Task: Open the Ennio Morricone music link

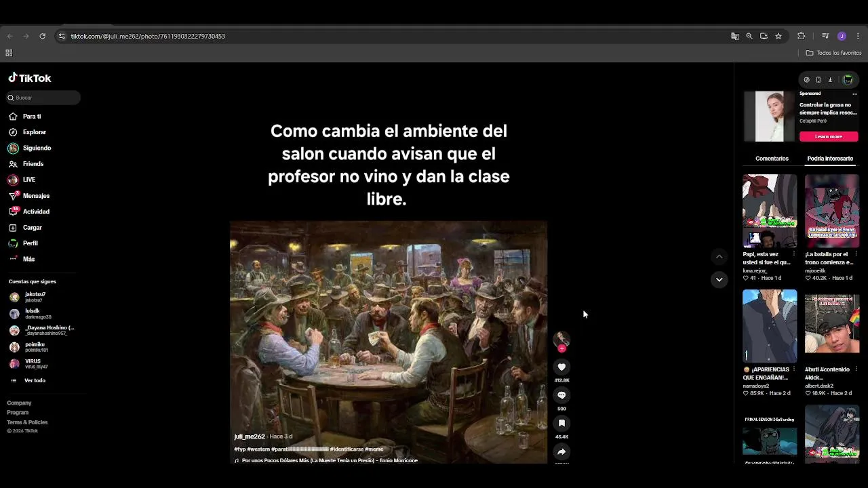Action: 330,461
